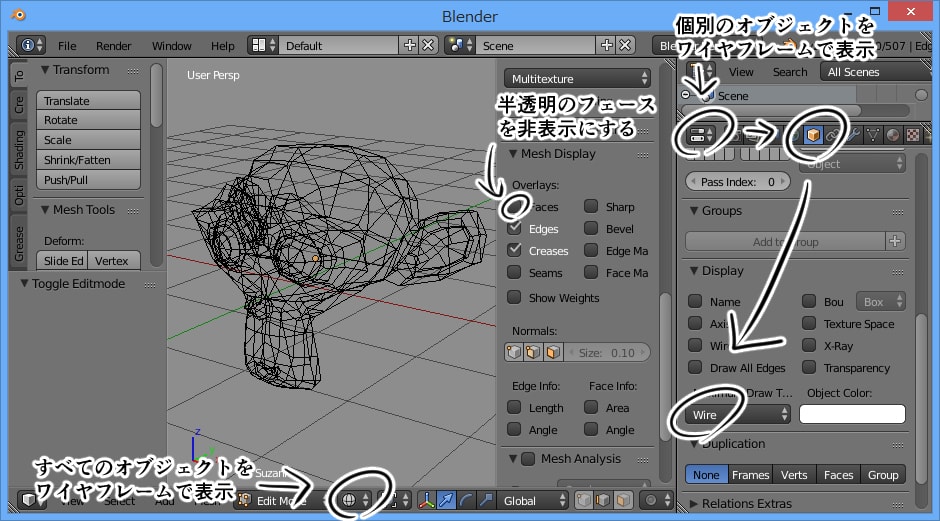Select the Object properties cube tab
This screenshot has height=521, width=940.
point(813,135)
